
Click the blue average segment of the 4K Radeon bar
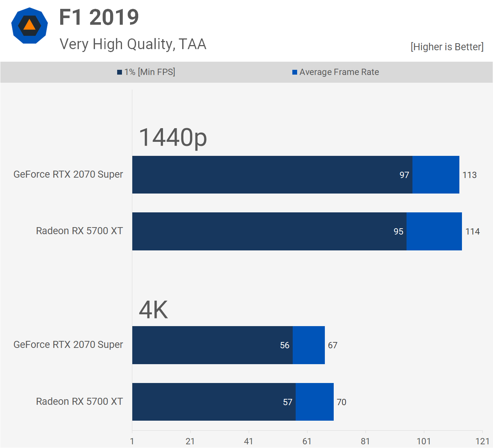pos(314,402)
